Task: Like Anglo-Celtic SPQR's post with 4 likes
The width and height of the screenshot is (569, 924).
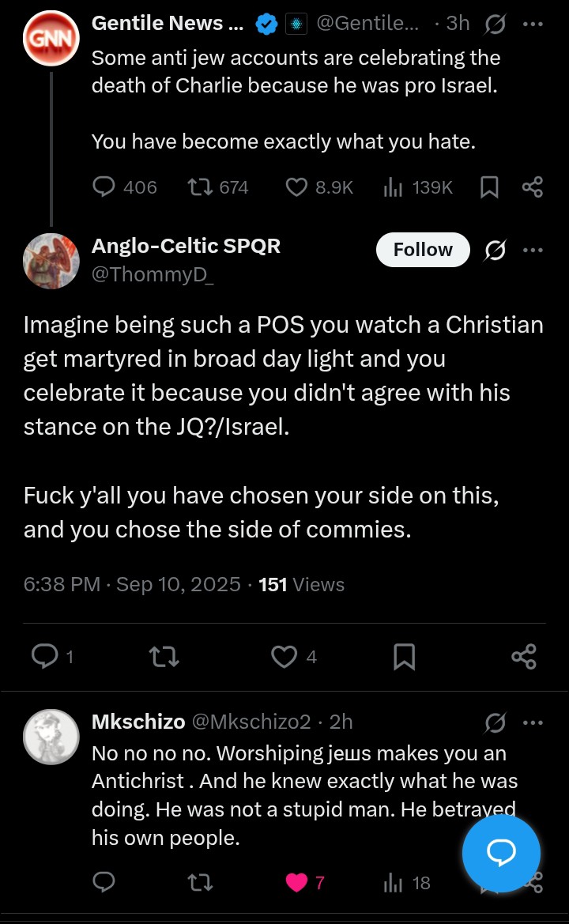Action: point(284,656)
